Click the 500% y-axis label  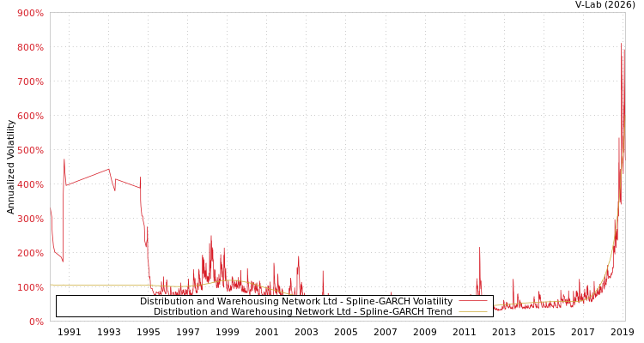click(30, 150)
